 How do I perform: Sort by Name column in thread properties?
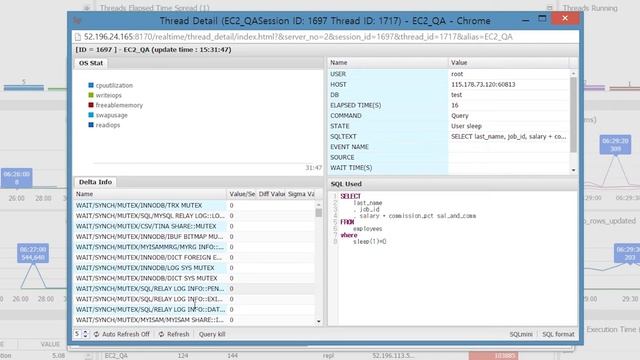[x=388, y=63]
